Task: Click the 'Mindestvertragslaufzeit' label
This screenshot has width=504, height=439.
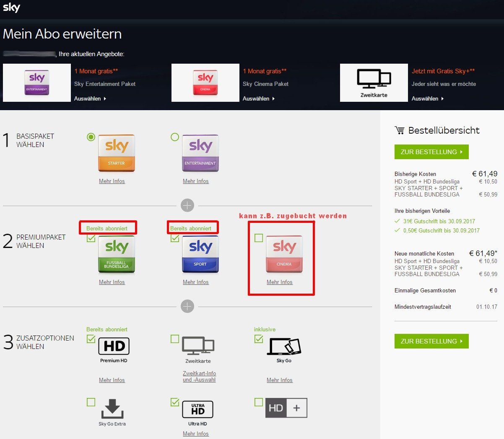Action: coord(423,307)
